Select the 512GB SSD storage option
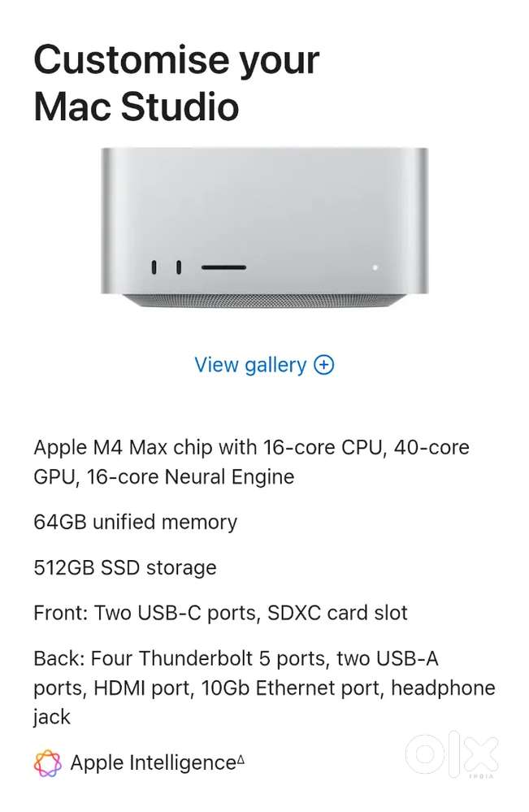The image size is (529, 812). pyautogui.click(x=127, y=567)
